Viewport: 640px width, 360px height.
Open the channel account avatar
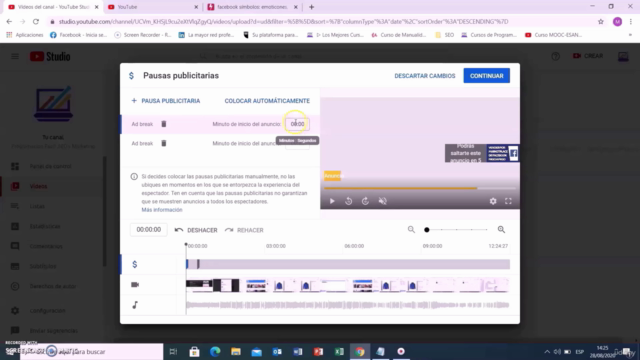(x=623, y=56)
